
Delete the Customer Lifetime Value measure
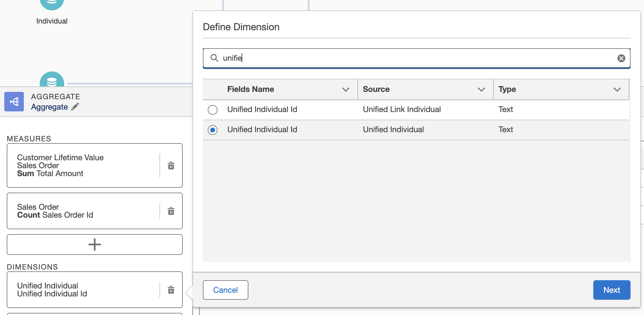171,165
